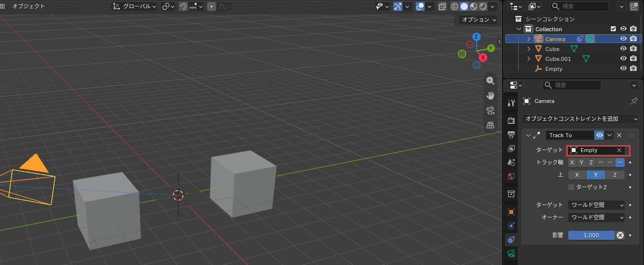Image resolution: width=644 pixels, height=265 pixels.
Task: Click the new collection icon
Action: pyautogui.click(x=634, y=6)
